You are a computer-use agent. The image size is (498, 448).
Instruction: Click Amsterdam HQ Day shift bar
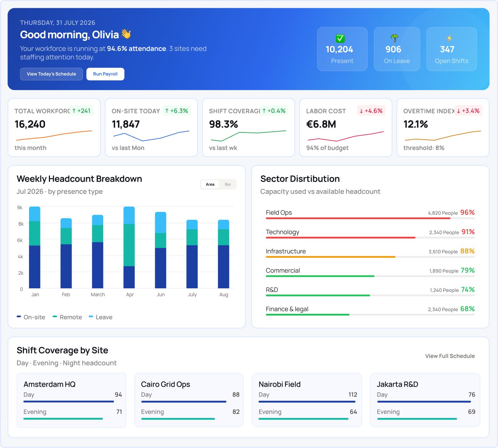(x=69, y=402)
